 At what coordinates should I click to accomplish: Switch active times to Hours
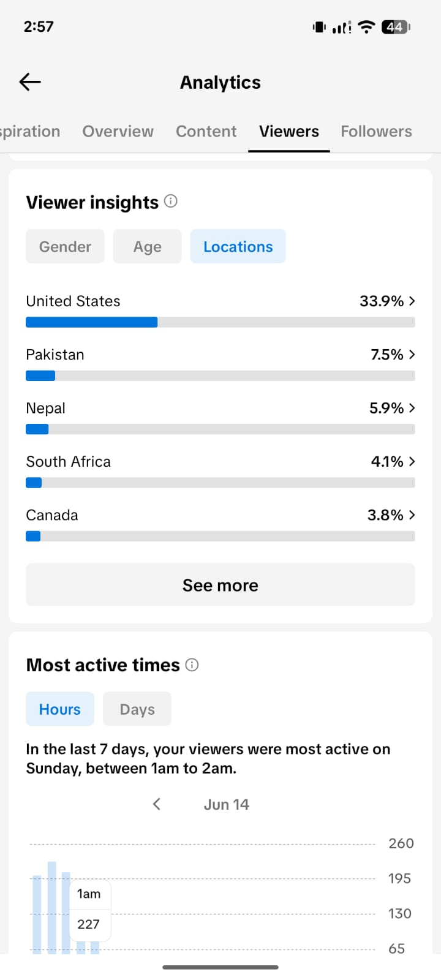pos(60,709)
